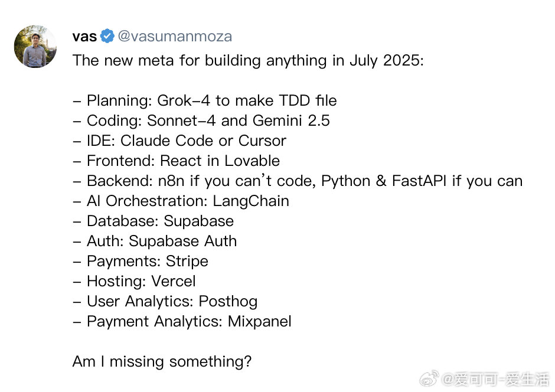Click the blue verified badge icon
Viewport: 555px width, 392px height.
[x=107, y=36]
